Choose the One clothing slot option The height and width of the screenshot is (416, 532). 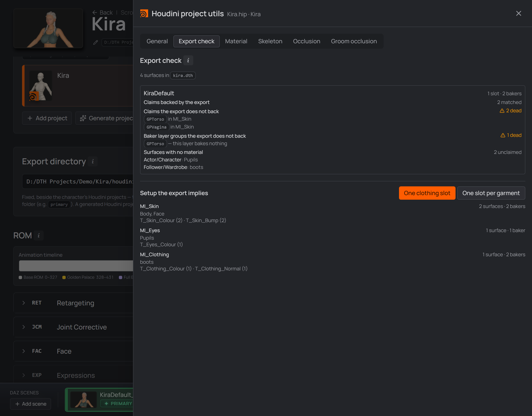pyautogui.click(x=427, y=193)
